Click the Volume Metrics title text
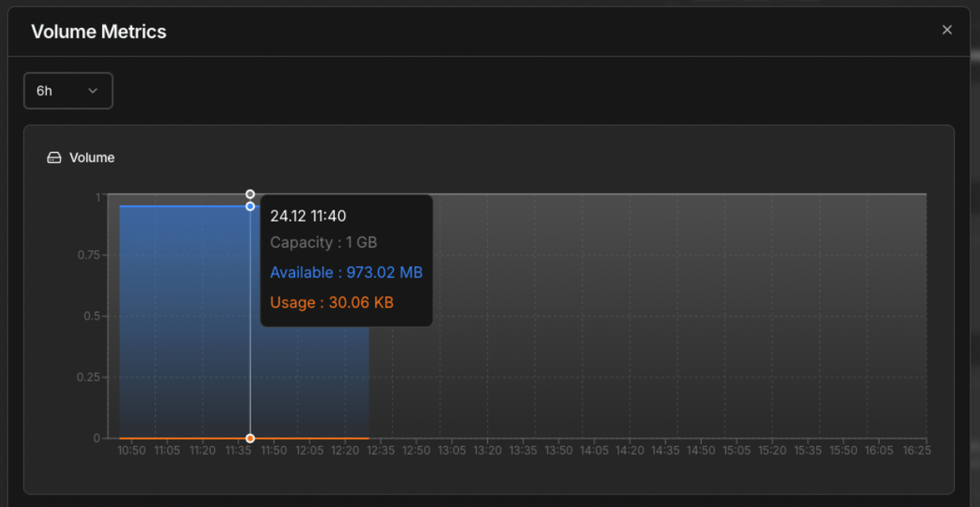Screen dimensions: 980x507 click(x=98, y=32)
